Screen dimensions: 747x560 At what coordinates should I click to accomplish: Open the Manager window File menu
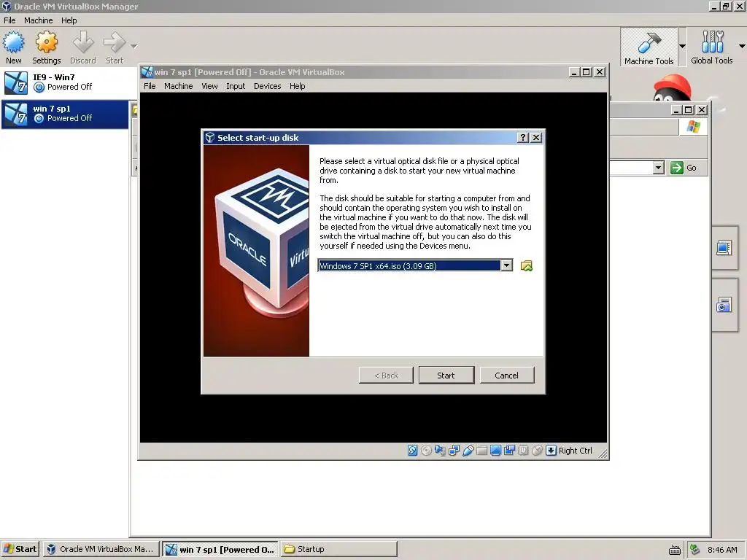(9, 20)
